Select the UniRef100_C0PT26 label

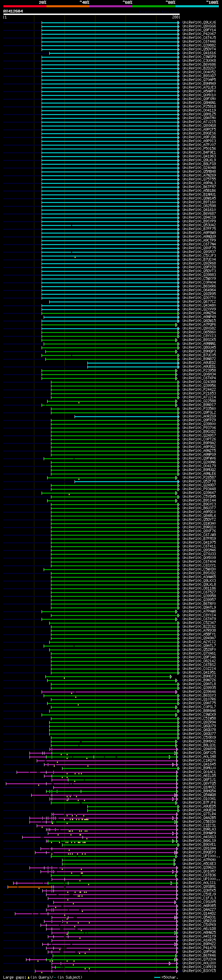199,439
